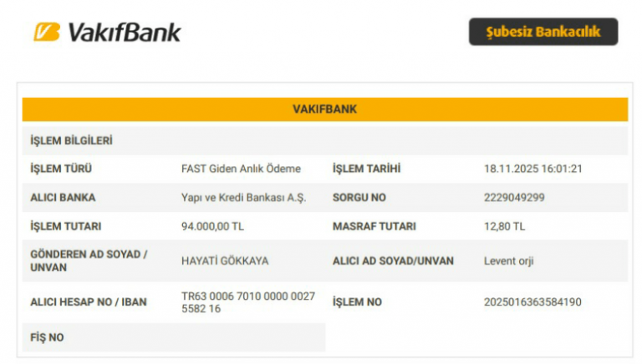This screenshot has height=364, width=642.
Task: Click the SORGU NO label
Action: click(359, 198)
